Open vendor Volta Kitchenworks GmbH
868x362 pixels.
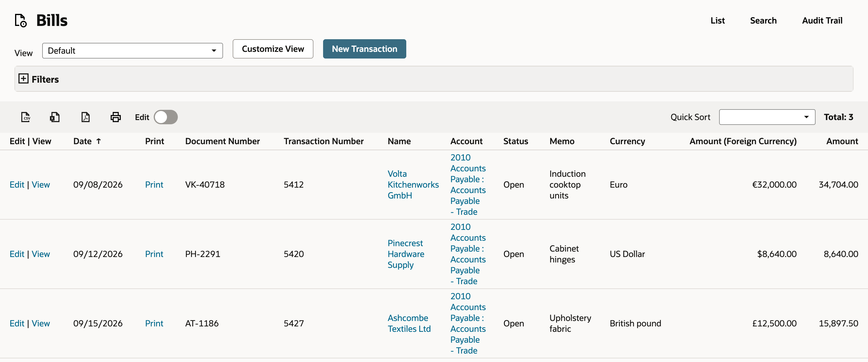coord(413,185)
